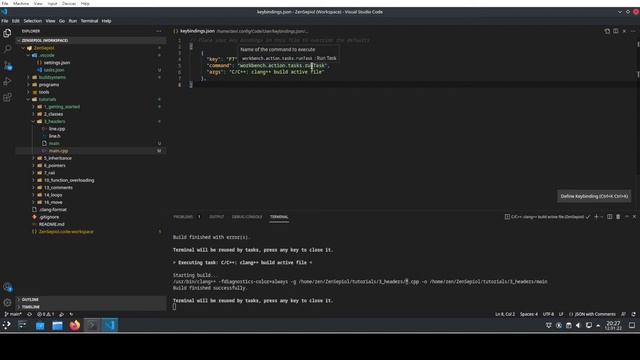Image resolution: width=640 pixels, height=360 pixels.
Task: Click the terminal input cursor area
Action: [x=174, y=307]
